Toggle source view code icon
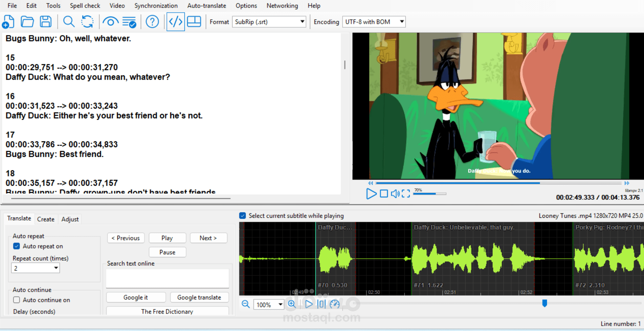This screenshot has width=644, height=331. click(x=175, y=22)
